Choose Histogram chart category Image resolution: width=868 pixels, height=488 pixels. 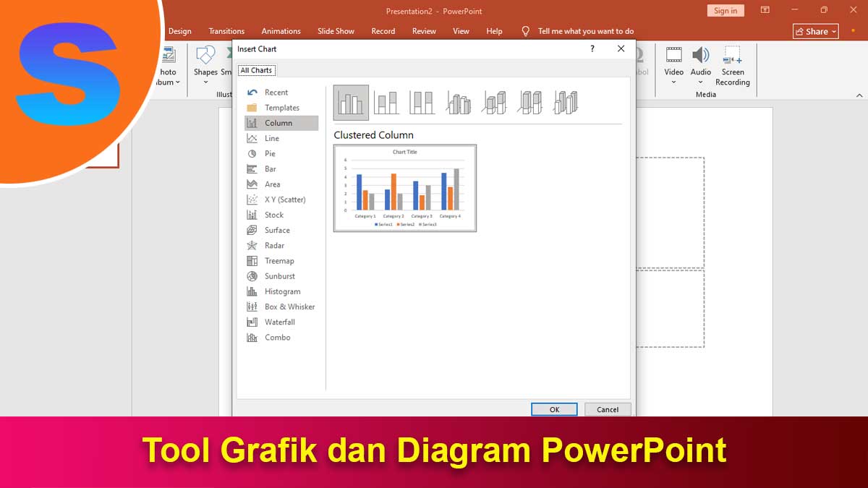(281, 291)
